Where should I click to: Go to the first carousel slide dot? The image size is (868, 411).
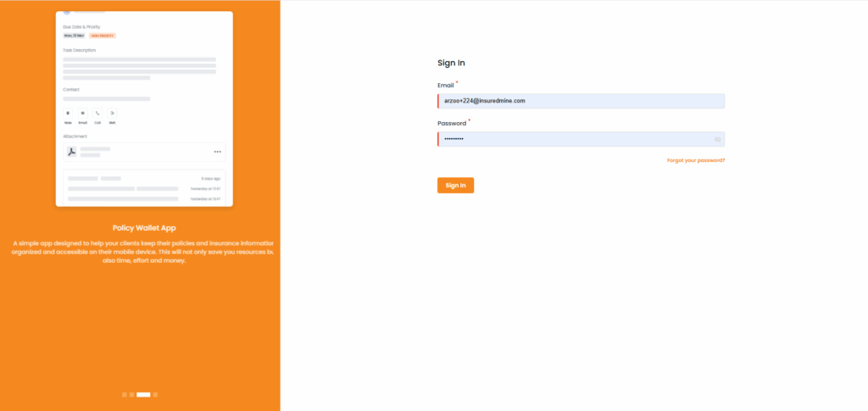[x=125, y=394]
